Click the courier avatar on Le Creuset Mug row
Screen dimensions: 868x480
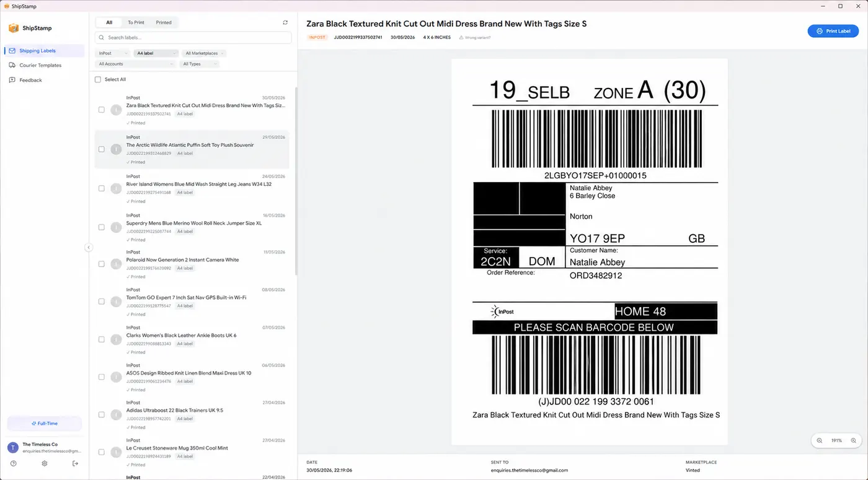(x=116, y=452)
